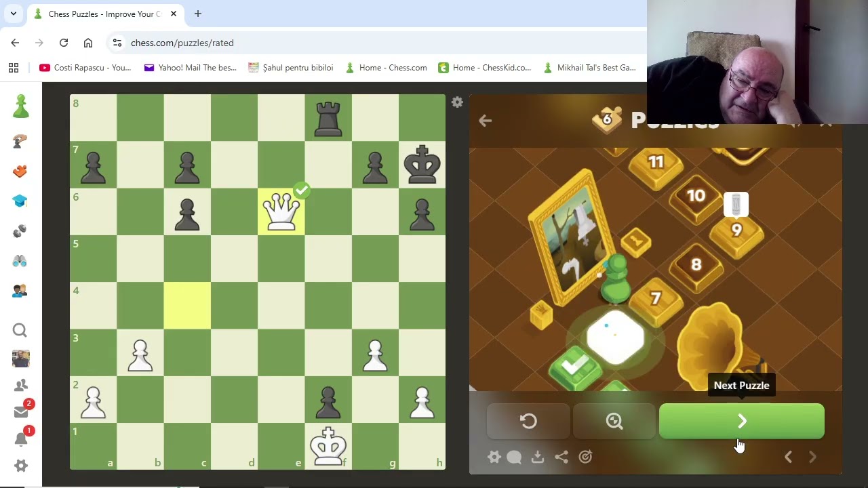The image size is (868, 488).
Task: Click the retry puzzle button
Action: tap(528, 422)
